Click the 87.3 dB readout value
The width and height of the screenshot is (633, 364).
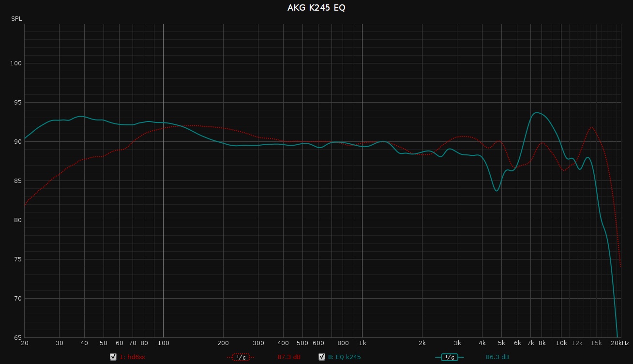point(289,357)
